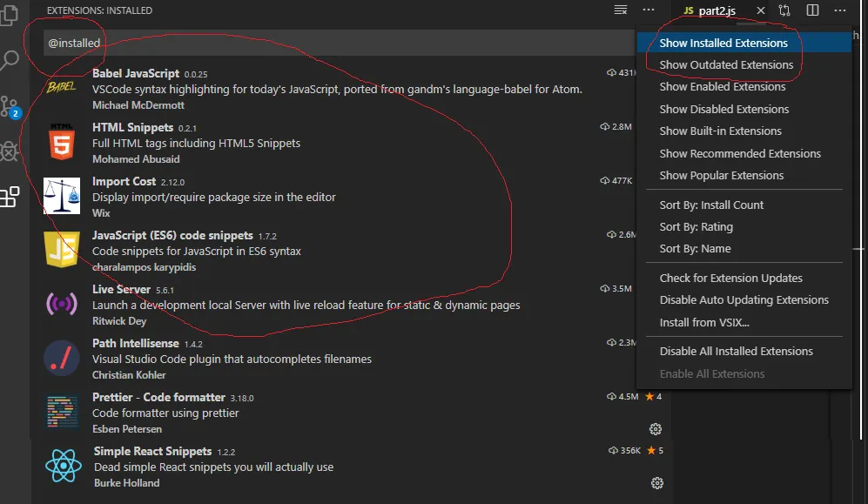Image resolution: width=868 pixels, height=504 pixels.
Task: Open the Debug view in activity bar
Action: click(x=10, y=151)
